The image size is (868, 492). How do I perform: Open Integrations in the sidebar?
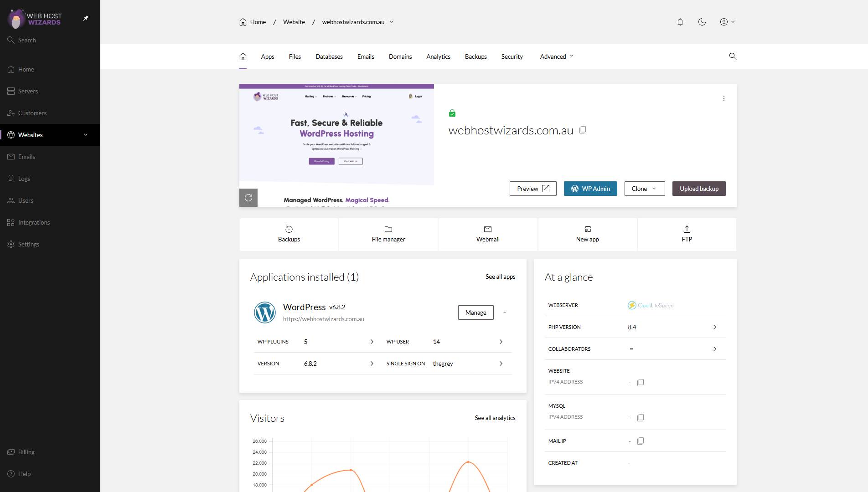tap(50, 222)
